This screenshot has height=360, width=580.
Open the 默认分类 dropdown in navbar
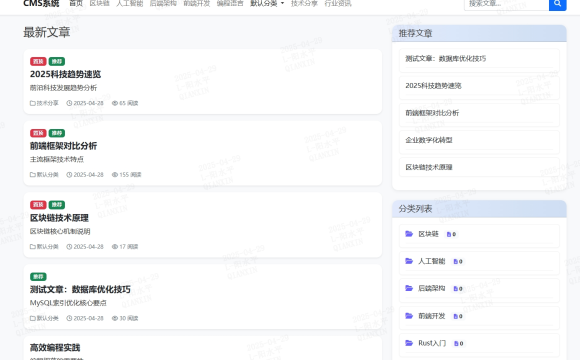[x=267, y=3]
